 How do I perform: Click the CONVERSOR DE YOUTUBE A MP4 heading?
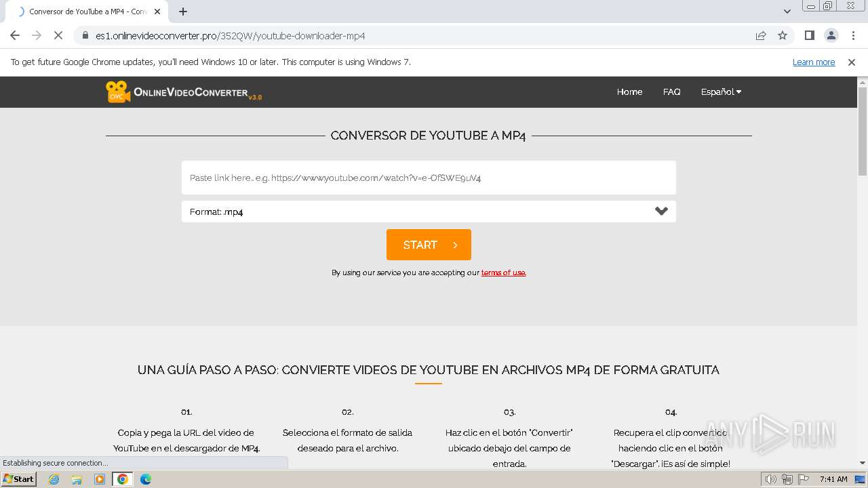(429, 136)
